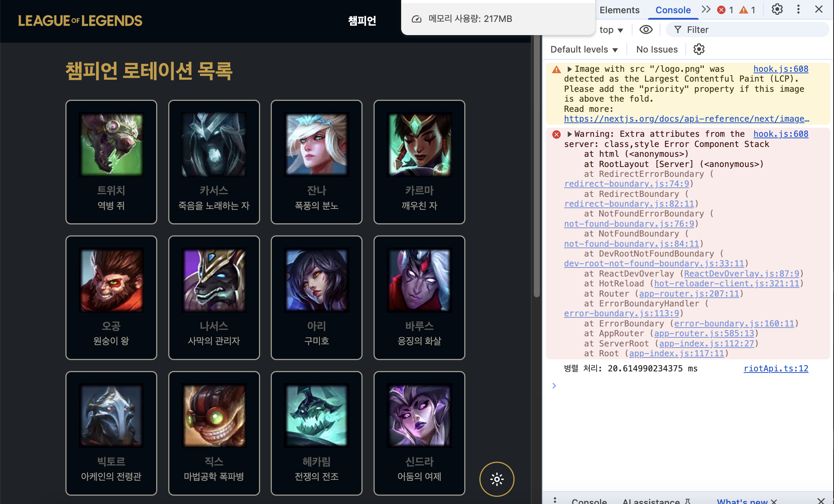Viewport: 834px width, 504px height.
Task: Click the League of Legends logo
Action: [x=80, y=21]
